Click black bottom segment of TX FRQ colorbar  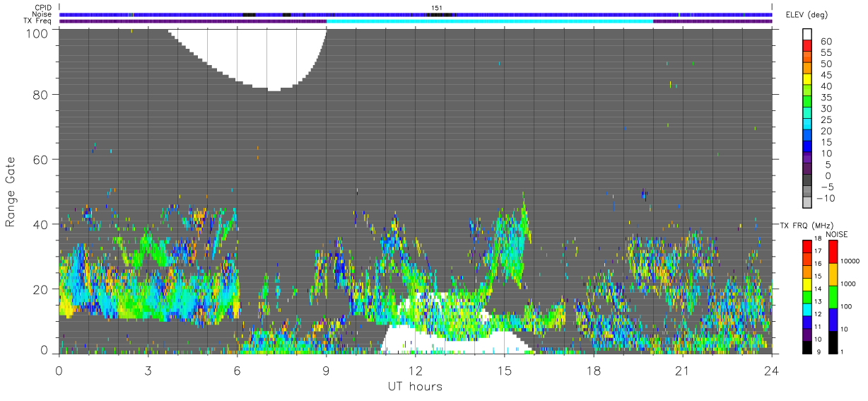tap(807, 347)
